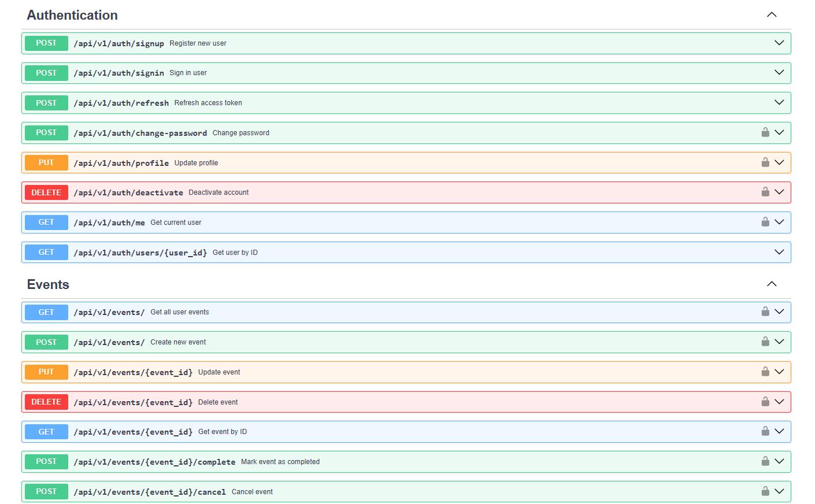This screenshot has height=504, width=815.
Task: Click the GET badge for Get event by ID
Action: [46, 432]
